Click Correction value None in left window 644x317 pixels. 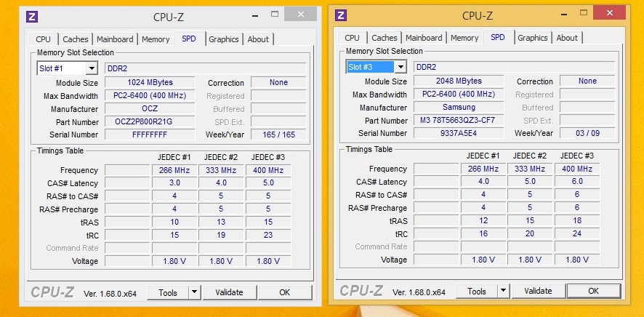[278, 82]
